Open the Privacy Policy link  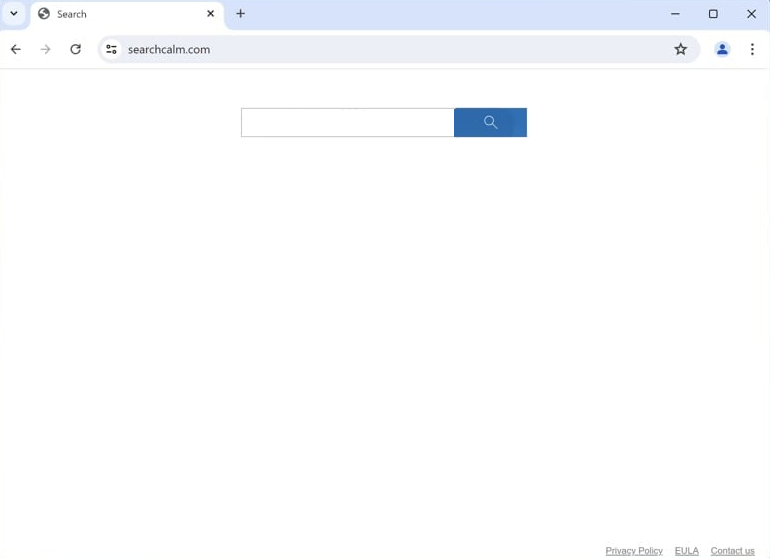coord(634,551)
